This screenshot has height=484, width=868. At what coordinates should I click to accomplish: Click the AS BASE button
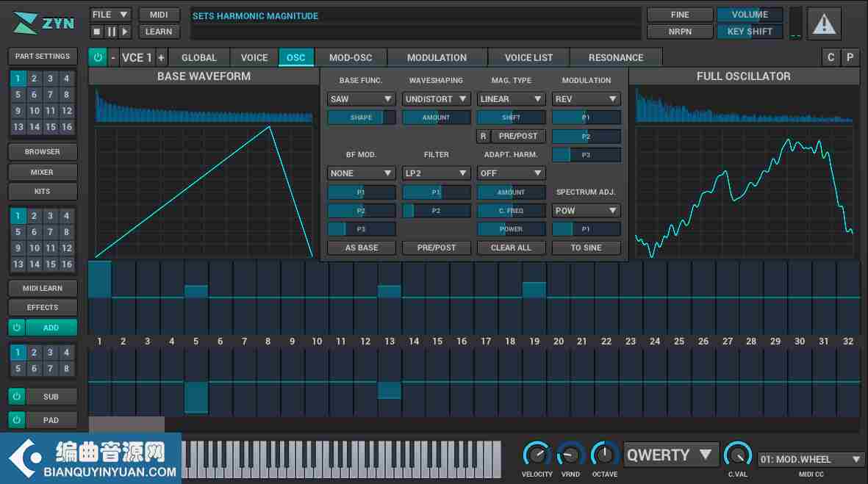click(361, 248)
